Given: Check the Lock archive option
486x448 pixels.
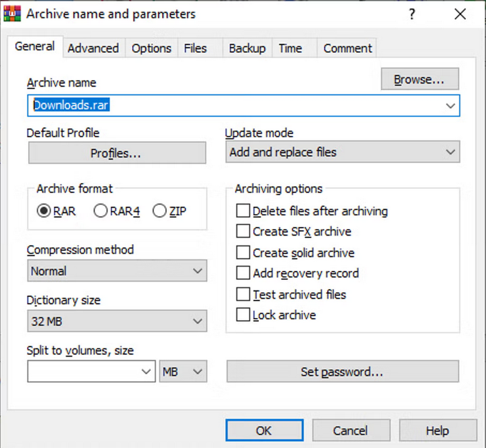Looking at the screenshot, I should coord(276,315).
